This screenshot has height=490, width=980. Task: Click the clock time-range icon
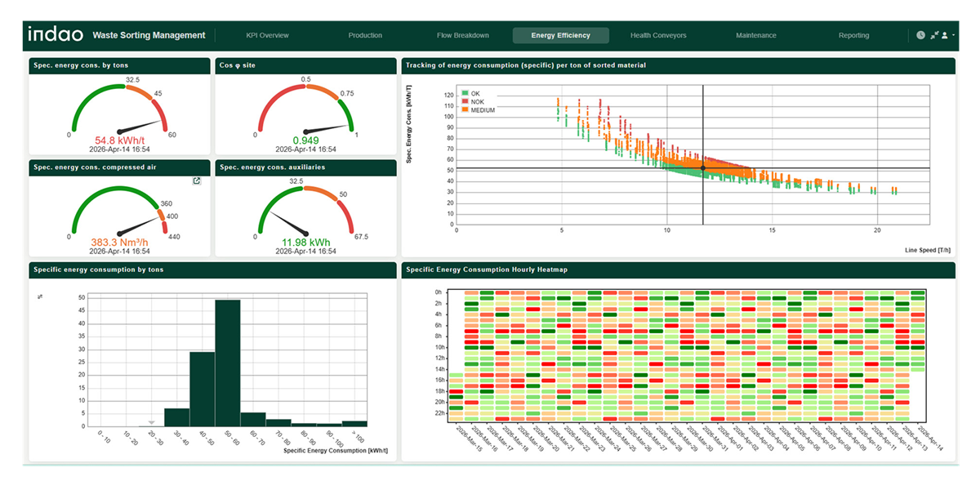coord(920,35)
